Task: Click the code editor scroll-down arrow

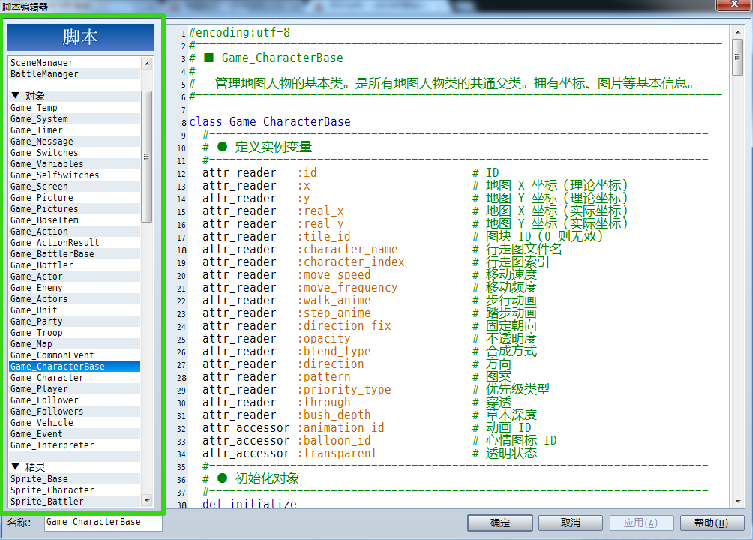Action: [x=738, y=502]
